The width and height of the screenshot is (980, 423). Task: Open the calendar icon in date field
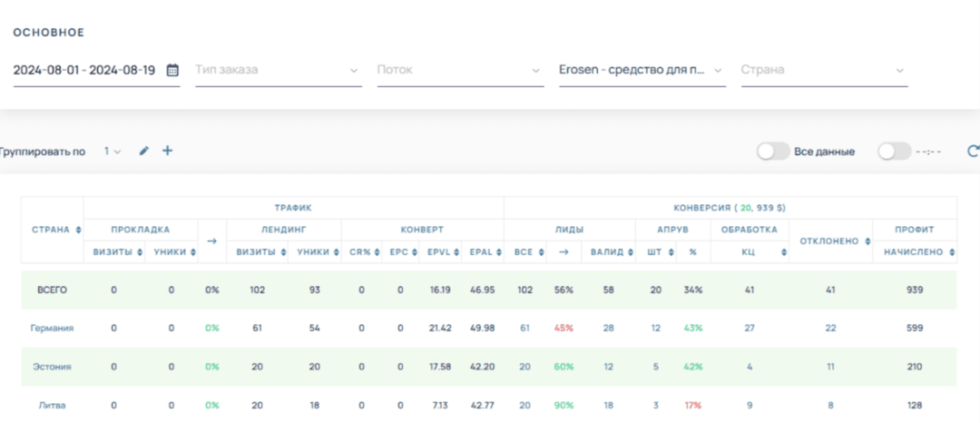coord(172,70)
